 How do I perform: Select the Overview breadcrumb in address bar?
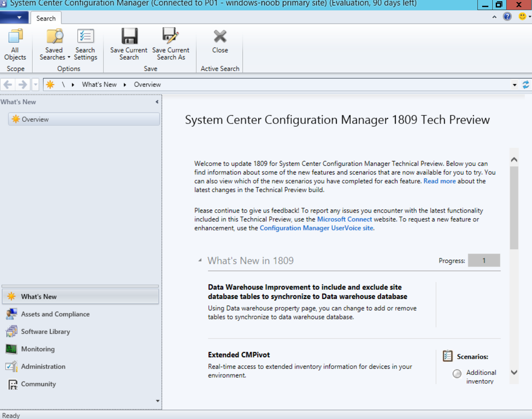[147, 85]
